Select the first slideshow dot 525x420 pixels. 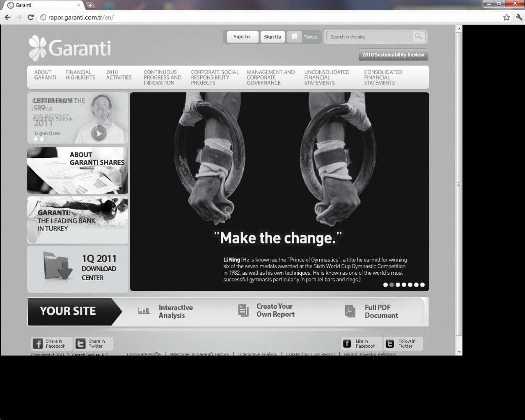click(x=385, y=285)
